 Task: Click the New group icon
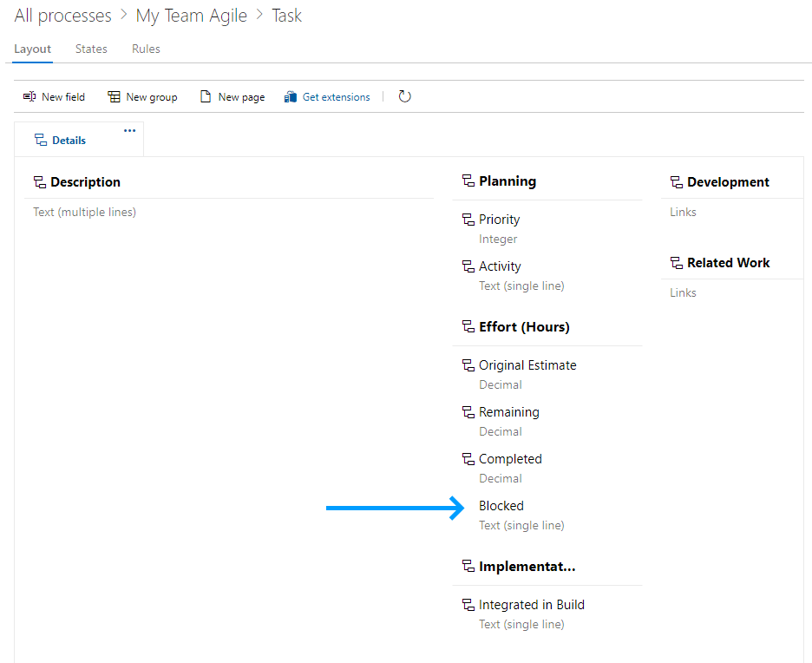point(114,97)
